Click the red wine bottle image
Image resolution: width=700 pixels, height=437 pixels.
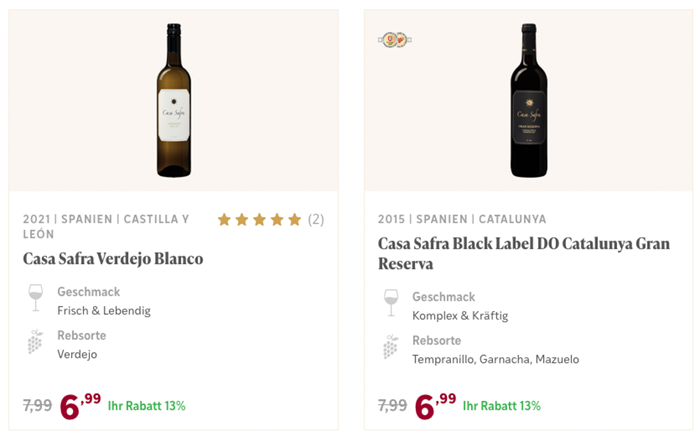[x=529, y=100]
